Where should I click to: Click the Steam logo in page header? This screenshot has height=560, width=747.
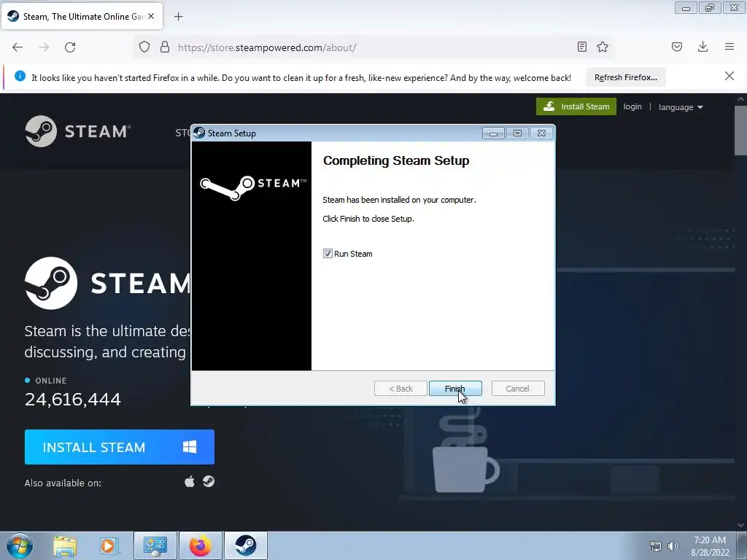[77, 131]
